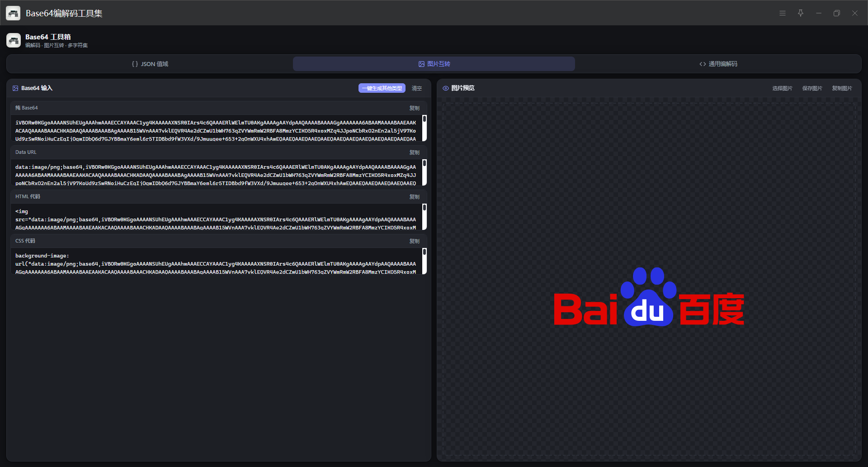Close the Base64编解码工具集 window

855,13
